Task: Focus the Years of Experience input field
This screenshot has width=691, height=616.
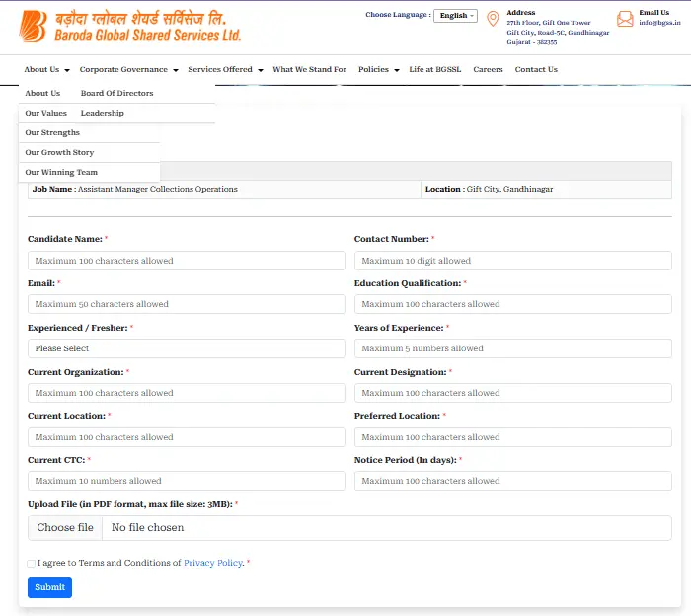Action: [x=513, y=348]
